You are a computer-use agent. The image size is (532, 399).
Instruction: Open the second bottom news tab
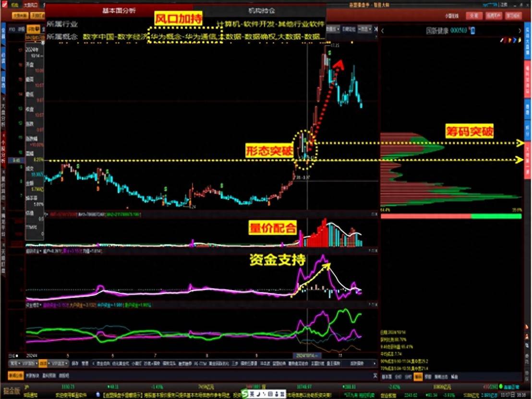(32, 376)
